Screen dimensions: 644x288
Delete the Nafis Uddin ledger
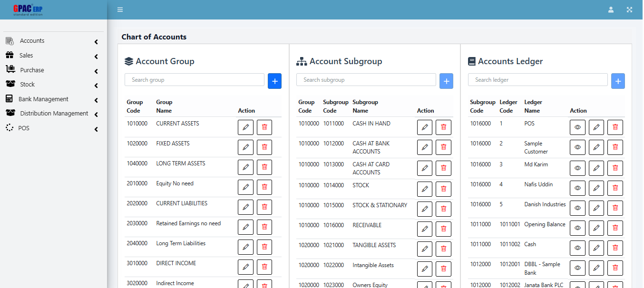point(615,188)
